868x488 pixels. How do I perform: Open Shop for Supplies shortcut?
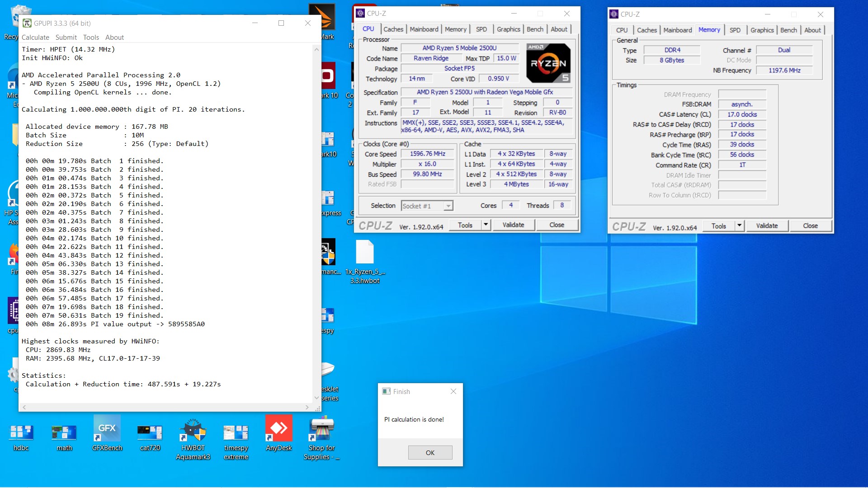click(x=321, y=438)
